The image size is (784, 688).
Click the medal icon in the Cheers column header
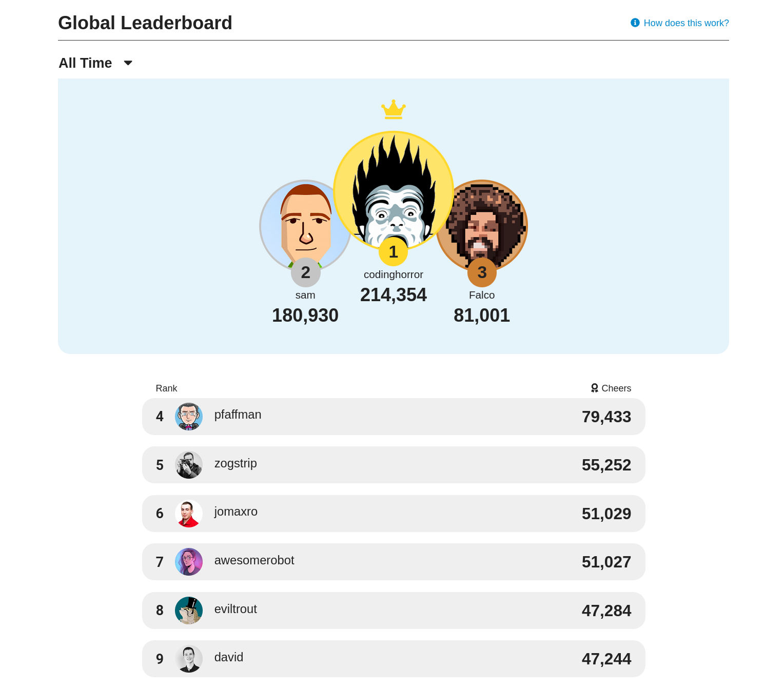pyautogui.click(x=595, y=388)
